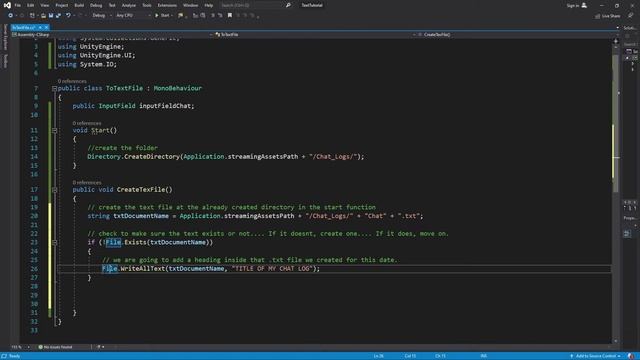Open the Tools menu
Screen dimensions: 640x360
147,5
